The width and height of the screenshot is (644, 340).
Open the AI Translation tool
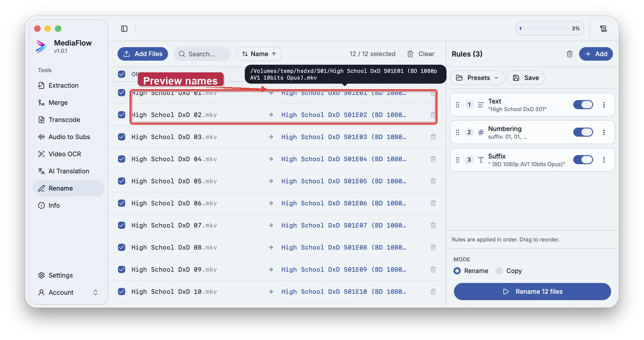tap(68, 171)
